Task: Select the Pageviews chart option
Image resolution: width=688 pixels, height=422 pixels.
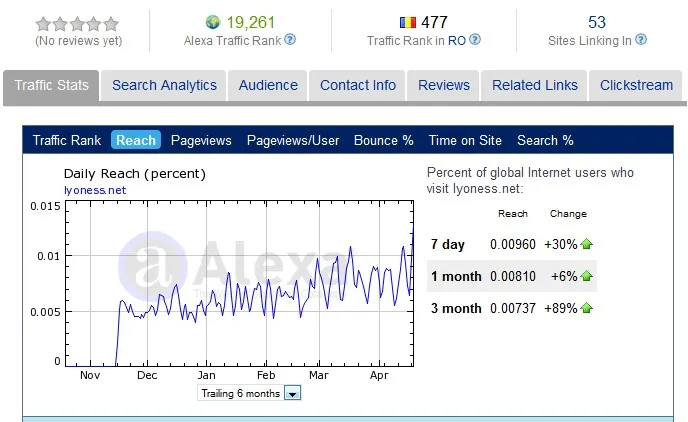Action: pyautogui.click(x=201, y=140)
